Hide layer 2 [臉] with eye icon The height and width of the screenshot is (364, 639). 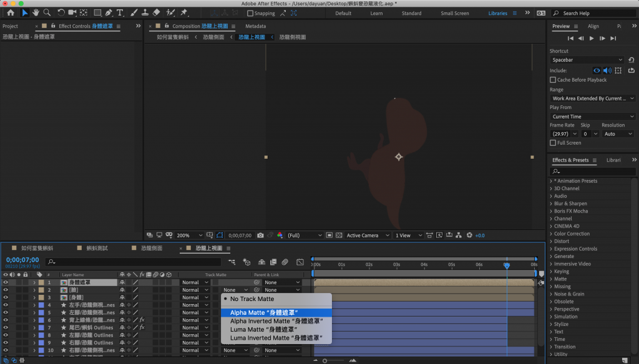click(x=5, y=290)
